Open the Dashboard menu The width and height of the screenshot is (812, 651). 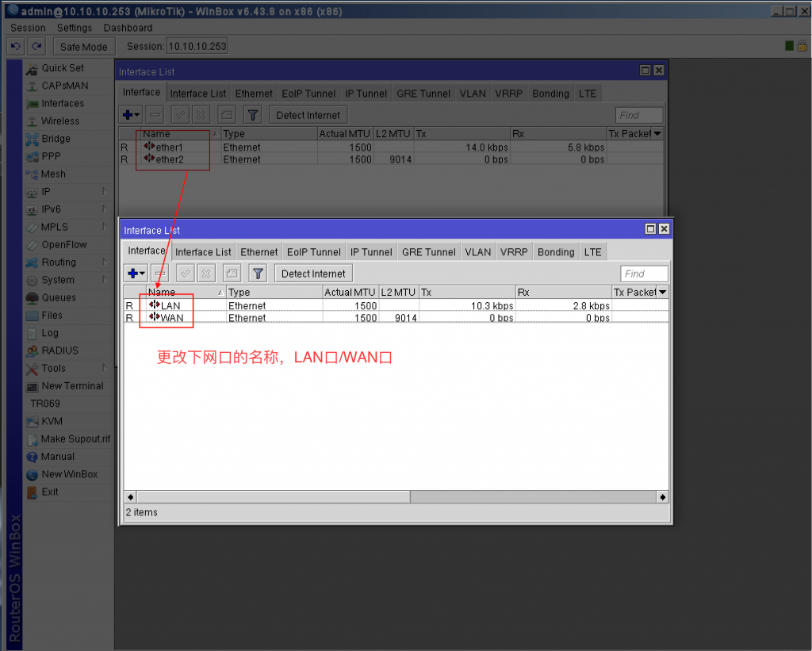(x=128, y=28)
